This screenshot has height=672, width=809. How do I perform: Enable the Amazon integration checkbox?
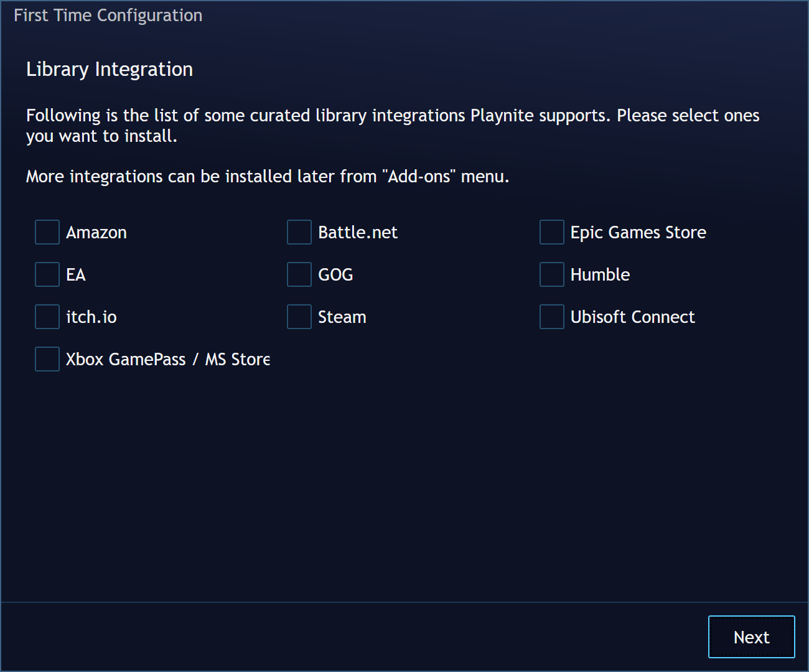pyautogui.click(x=47, y=232)
